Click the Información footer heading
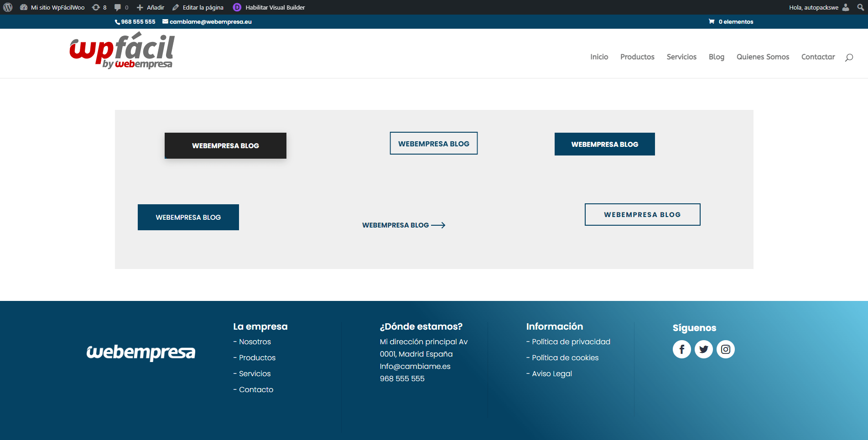Screen dimensions: 868x440 pos(555,326)
